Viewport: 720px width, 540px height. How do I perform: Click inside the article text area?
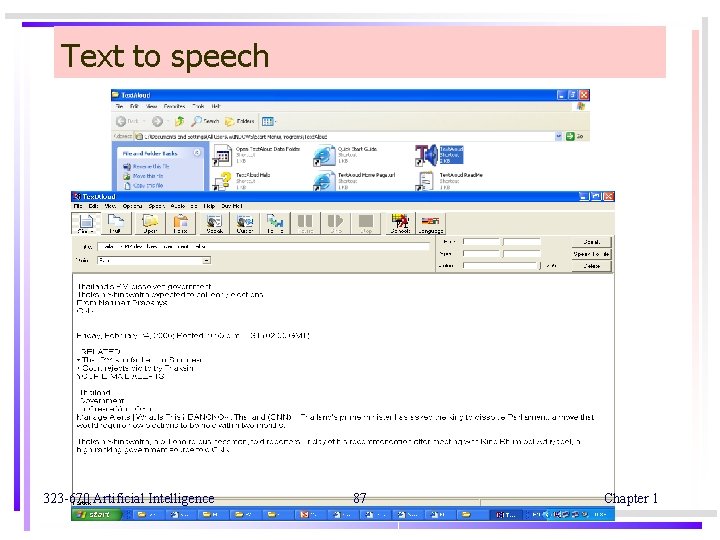tap(343, 386)
